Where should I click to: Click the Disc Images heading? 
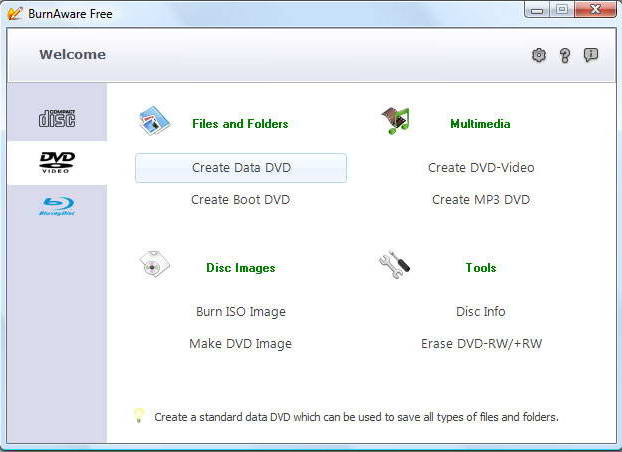tap(240, 268)
